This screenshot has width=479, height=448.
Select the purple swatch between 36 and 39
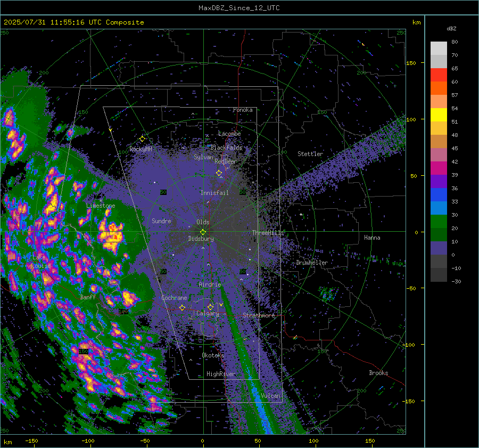click(x=439, y=181)
